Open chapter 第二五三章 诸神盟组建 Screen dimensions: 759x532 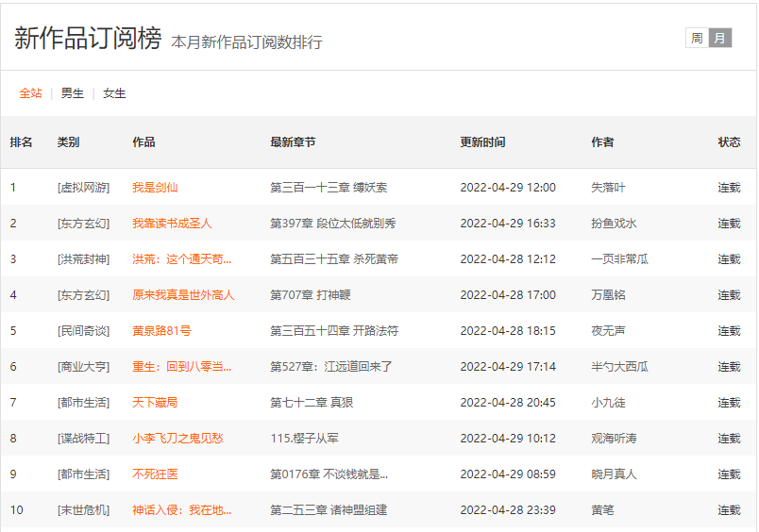(x=329, y=509)
